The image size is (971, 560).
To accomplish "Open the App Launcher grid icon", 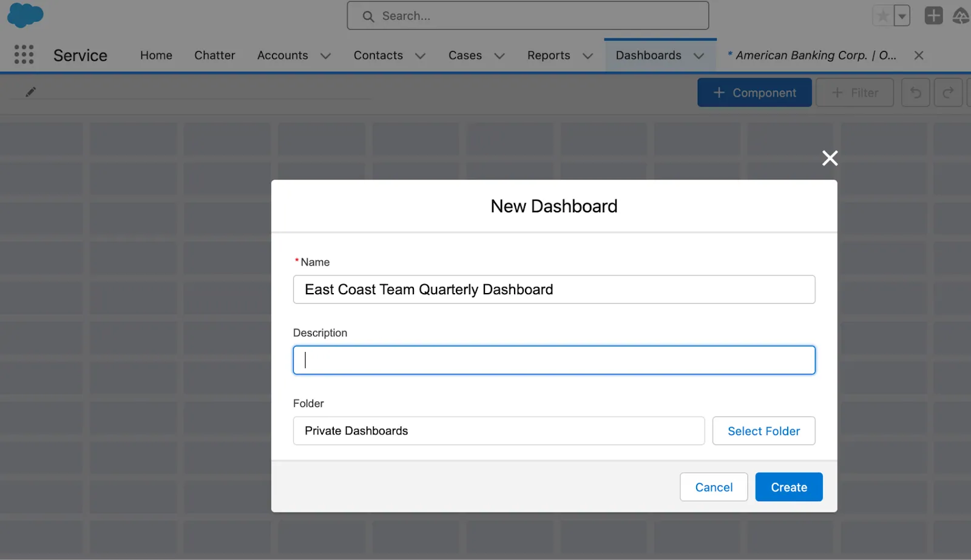I will pyautogui.click(x=24, y=55).
